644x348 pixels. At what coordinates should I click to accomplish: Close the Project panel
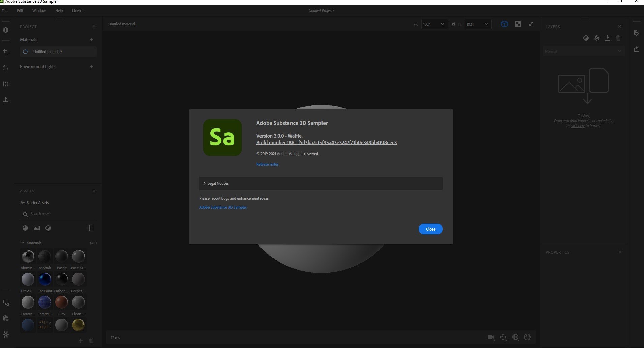(x=94, y=26)
